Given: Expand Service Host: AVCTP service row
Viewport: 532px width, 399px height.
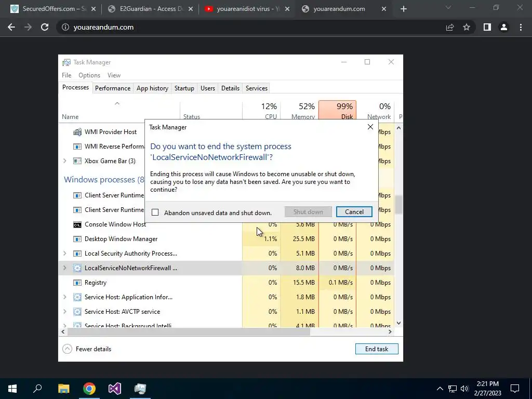Looking at the screenshot, I should [x=65, y=312].
